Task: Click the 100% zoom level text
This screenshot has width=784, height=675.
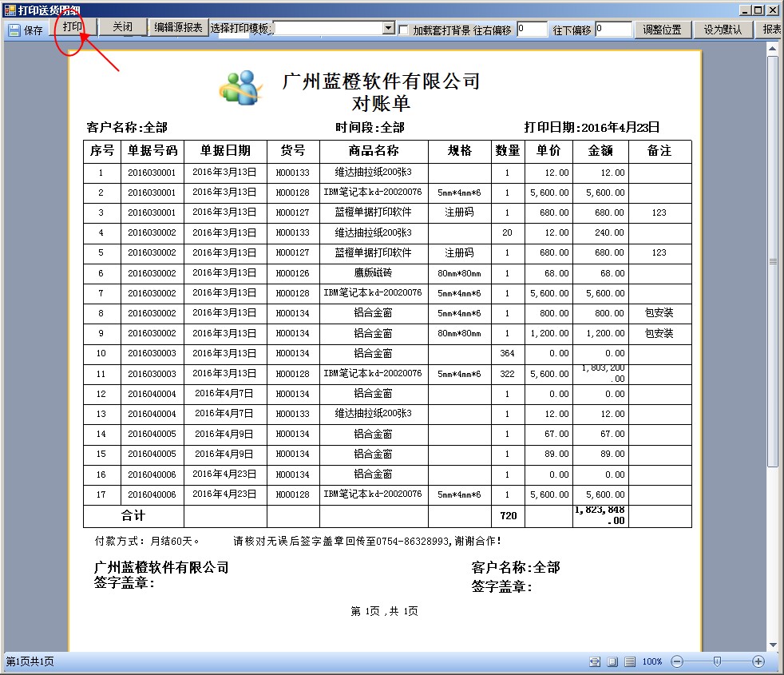Action: pos(652,662)
